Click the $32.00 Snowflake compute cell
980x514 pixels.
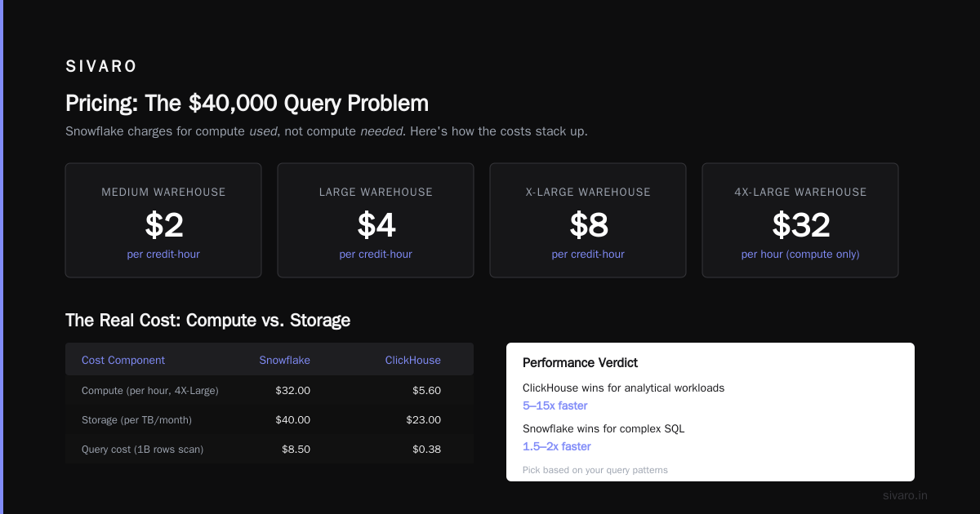(293, 391)
